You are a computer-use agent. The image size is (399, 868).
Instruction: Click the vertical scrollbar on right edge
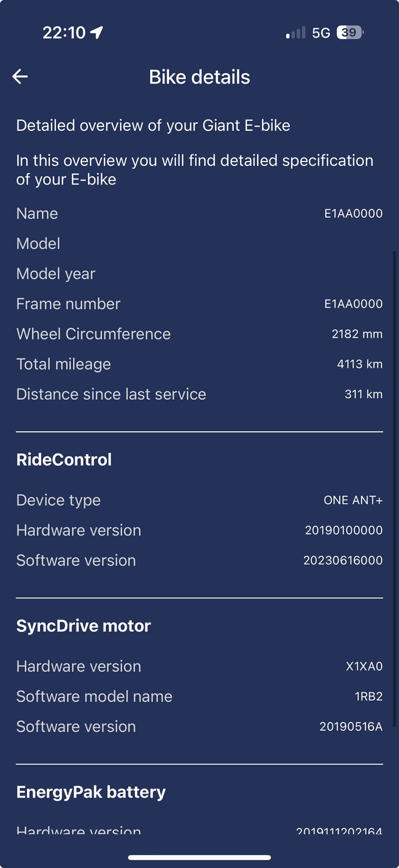point(395,488)
